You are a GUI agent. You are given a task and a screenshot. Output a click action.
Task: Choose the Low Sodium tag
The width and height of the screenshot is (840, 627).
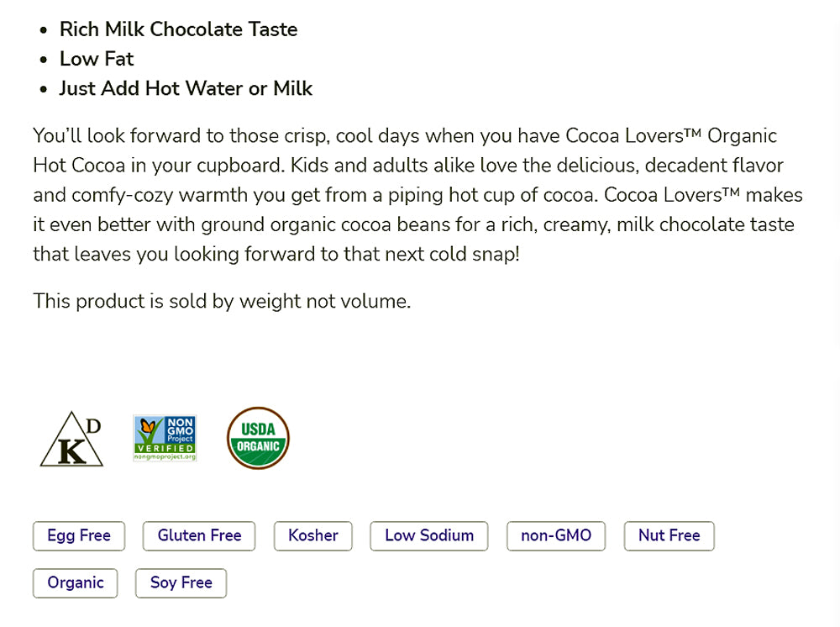tap(429, 535)
